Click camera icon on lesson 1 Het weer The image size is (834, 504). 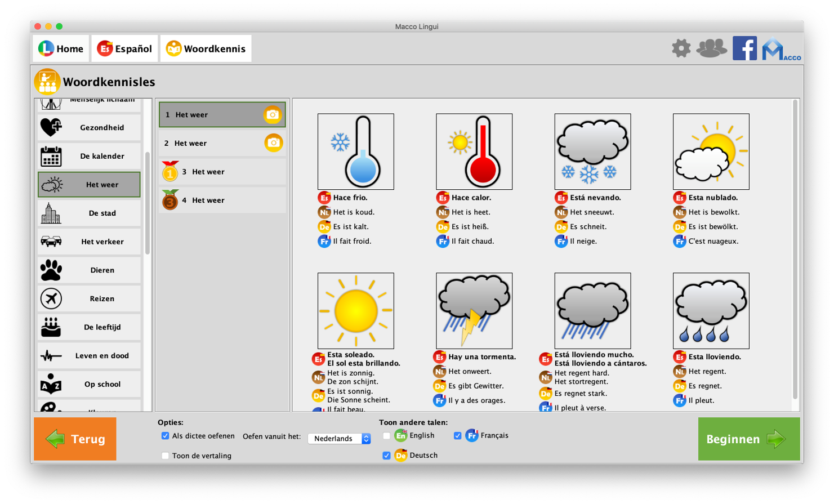pos(273,115)
